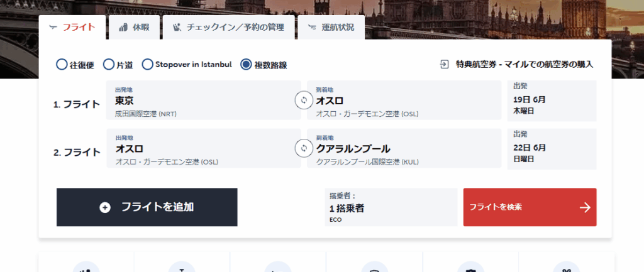Select the 片道 radio option
The width and height of the screenshot is (644, 272).
coord(109,64)
